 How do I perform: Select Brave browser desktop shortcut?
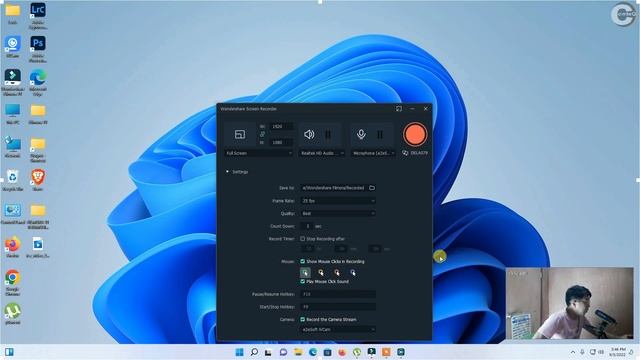(x=38, y=181)
